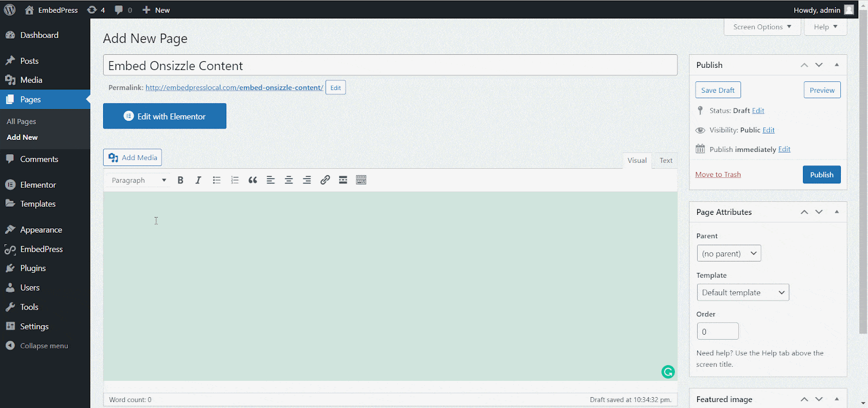Image resolution: width=868 pixels, height=408 pixels.
Task: Switch to the Text editor tab
Action: [x=666, y=161]
